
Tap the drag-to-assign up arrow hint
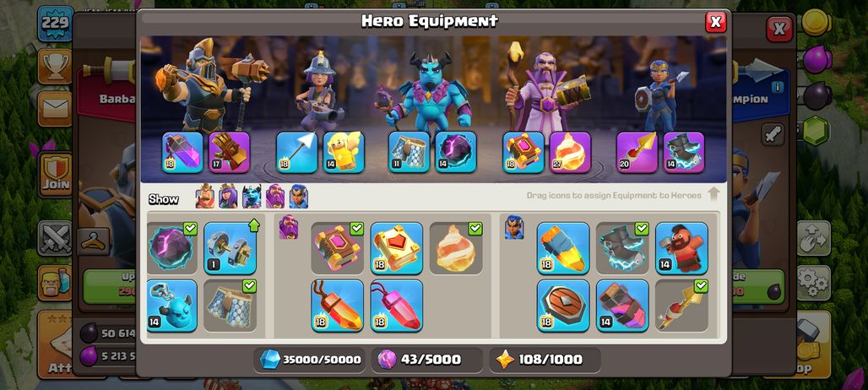[713, 194]
